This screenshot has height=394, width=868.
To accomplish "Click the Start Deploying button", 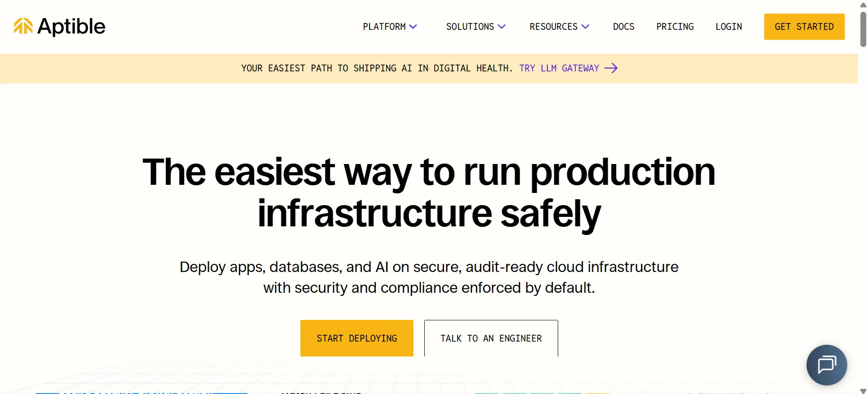I will pyautogui.click(x=357, y=338).
